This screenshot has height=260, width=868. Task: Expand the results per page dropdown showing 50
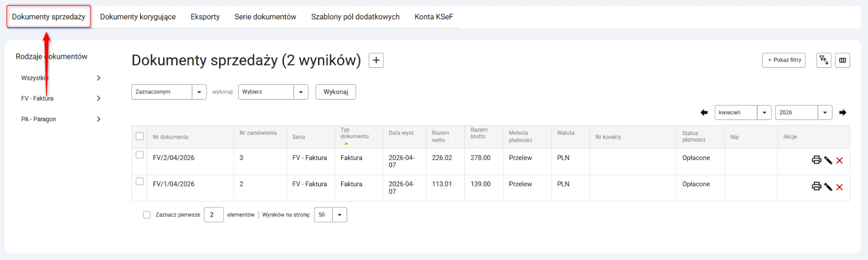coord(339,215)
